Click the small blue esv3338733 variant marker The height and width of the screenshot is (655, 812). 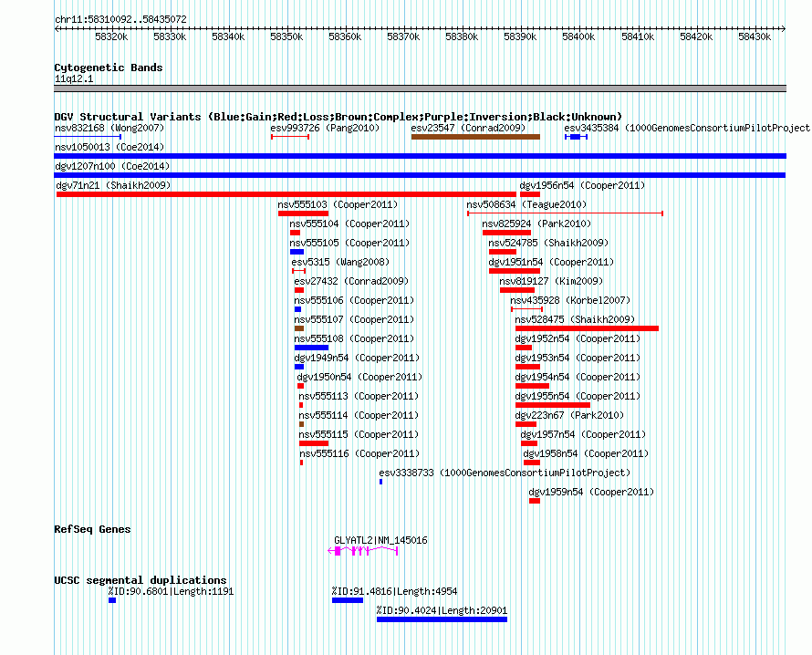(x=381, y=482)
